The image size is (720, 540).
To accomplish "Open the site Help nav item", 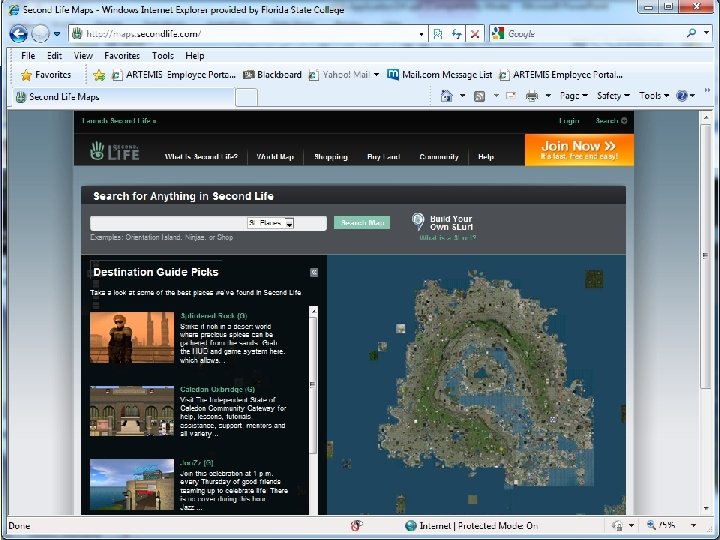I will pos(486,157).
